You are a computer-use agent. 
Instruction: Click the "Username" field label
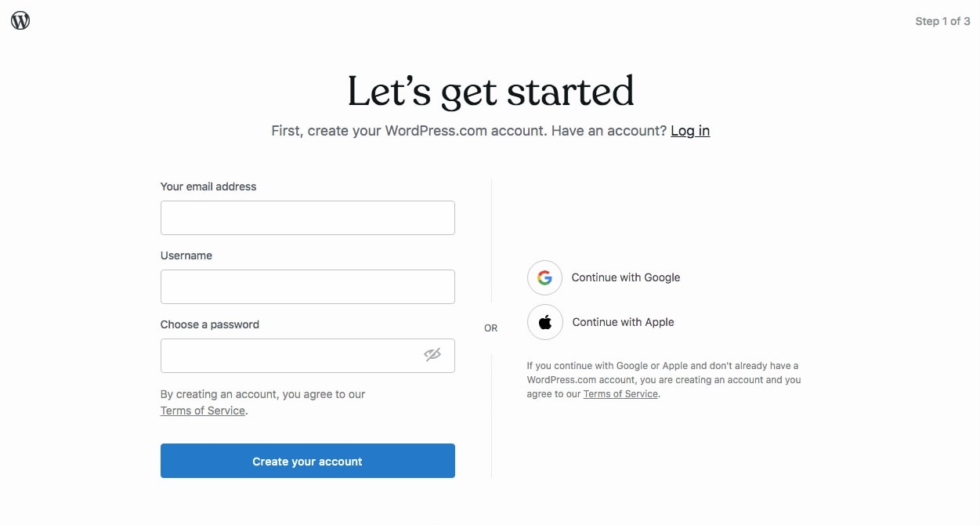186,255
